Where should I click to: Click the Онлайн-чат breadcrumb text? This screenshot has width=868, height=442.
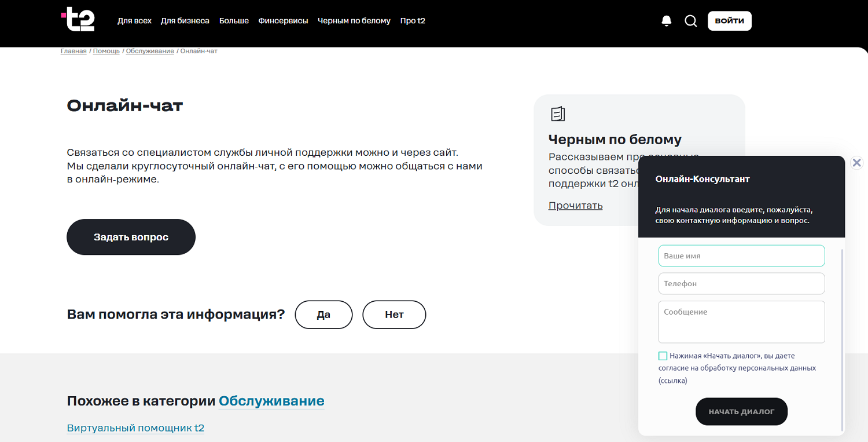(x=199, y=51)
